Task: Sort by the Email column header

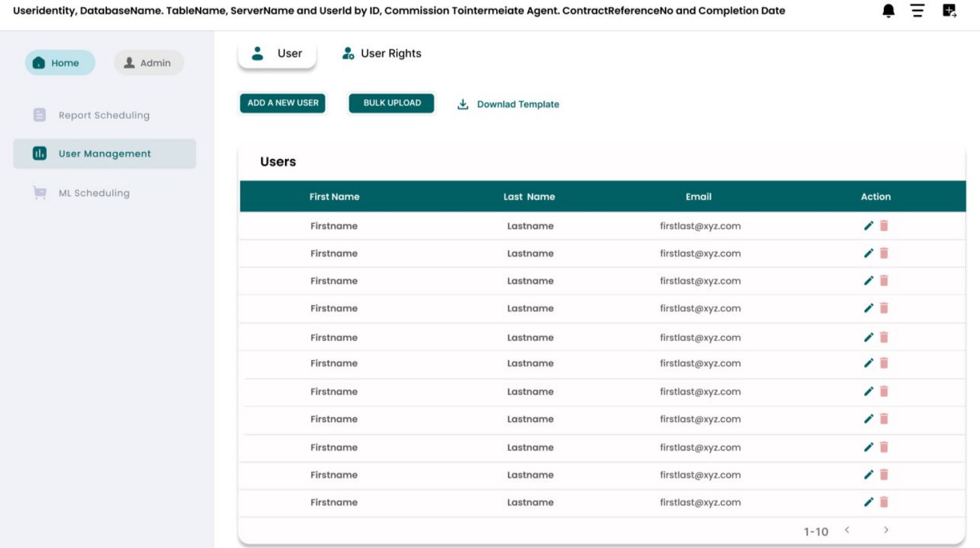Action: (x=698, y=197)
